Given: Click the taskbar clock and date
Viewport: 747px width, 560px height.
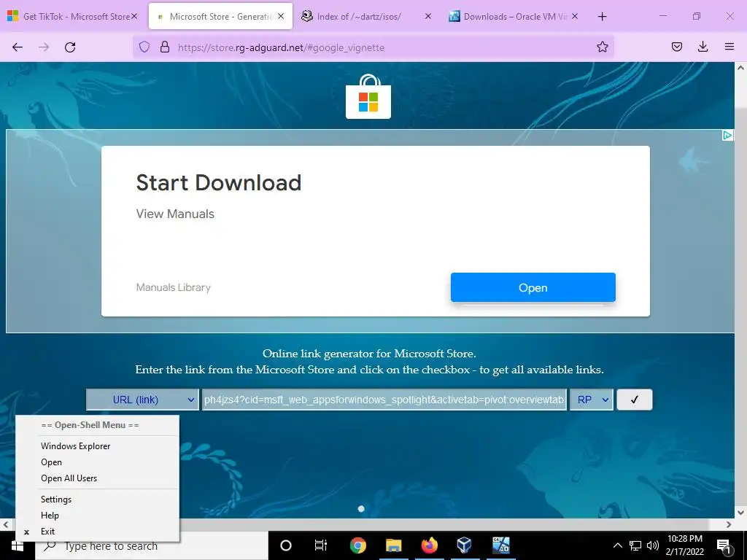Looking at the screenshot, I should point(684,545).
